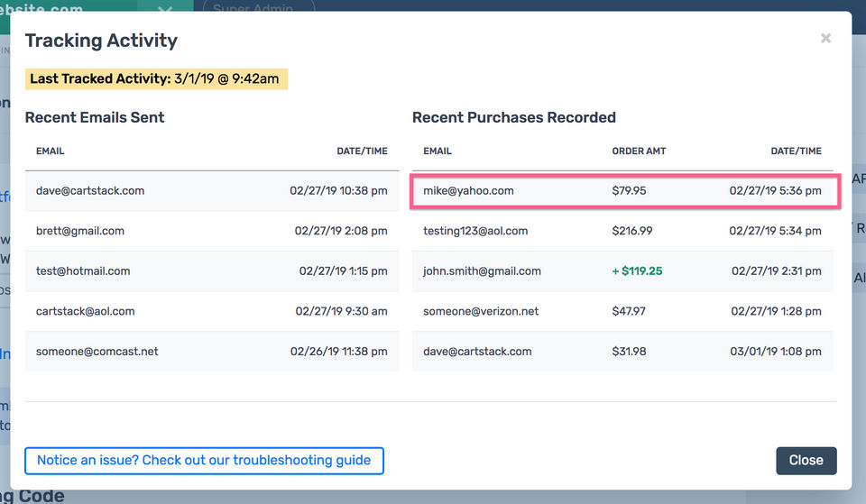Viewport: 866px width, 504px height.
Task: Click the test@hotmail.com email row
Action: tap(83, 270)
